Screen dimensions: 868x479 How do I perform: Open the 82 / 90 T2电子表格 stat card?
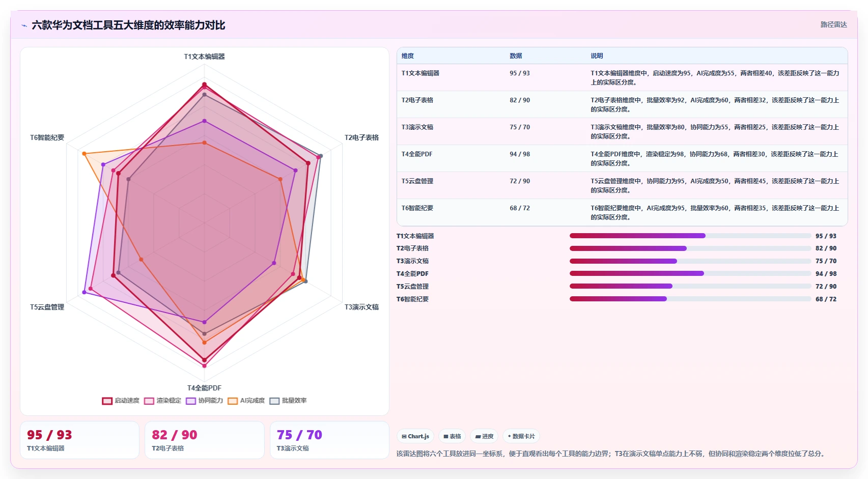pyautogui.click(x=205, y=440)
